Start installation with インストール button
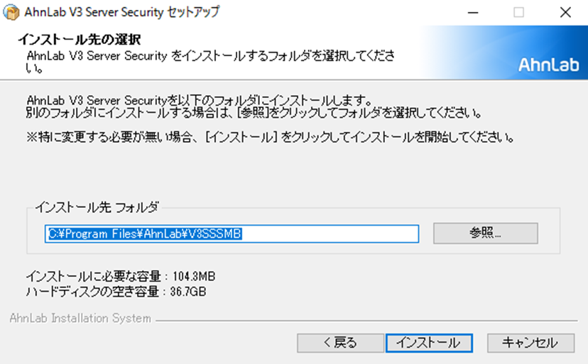588x364 pixels. point(429,343)
